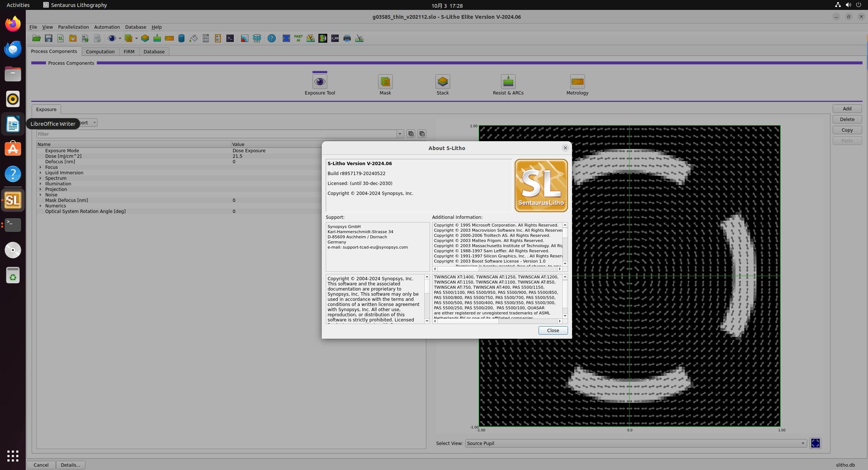Viewport: 868px width, 470px height.
Task: Expand the Focus parameter group
Action: (40, 167)
